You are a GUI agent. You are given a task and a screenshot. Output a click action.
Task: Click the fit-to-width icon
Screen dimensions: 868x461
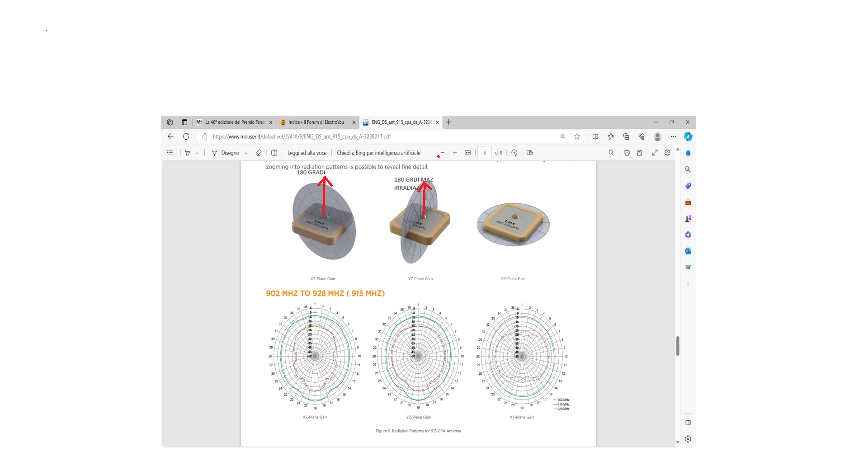[468, 153]
